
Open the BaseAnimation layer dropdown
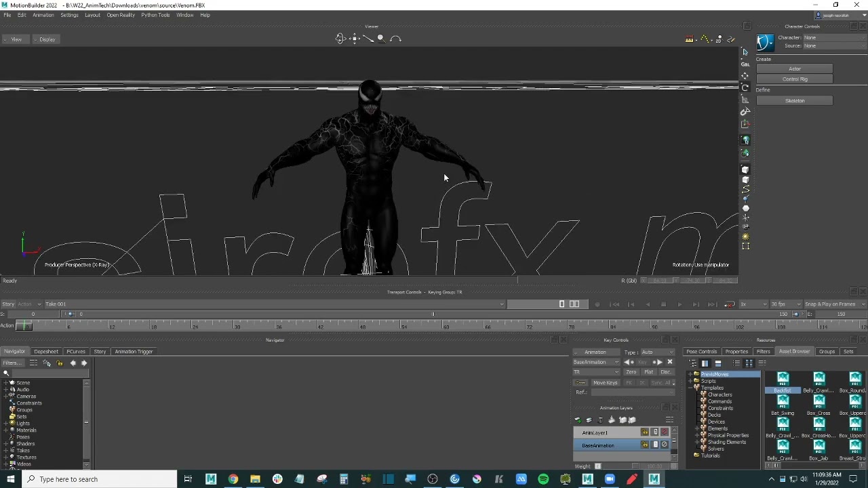pos(596,362)
